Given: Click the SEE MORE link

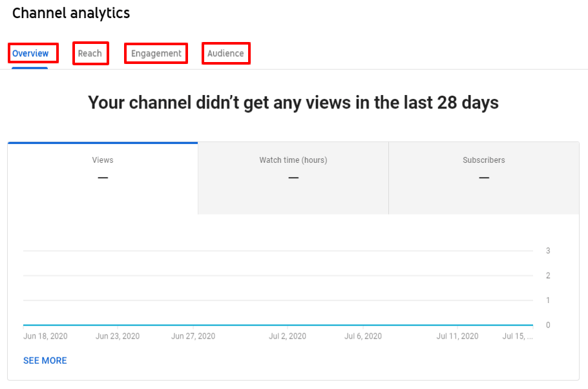Looking at the screenshot, I should pyautogui.click(x=45, y=361).
